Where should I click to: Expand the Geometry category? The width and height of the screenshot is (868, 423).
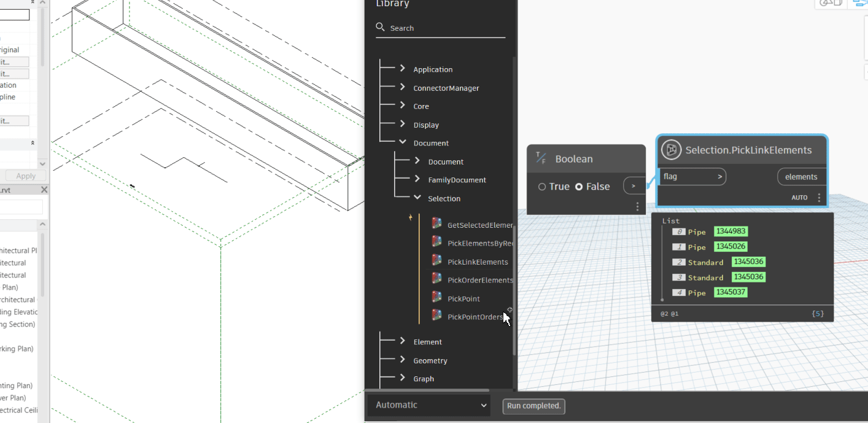click(x=403, y=360)
